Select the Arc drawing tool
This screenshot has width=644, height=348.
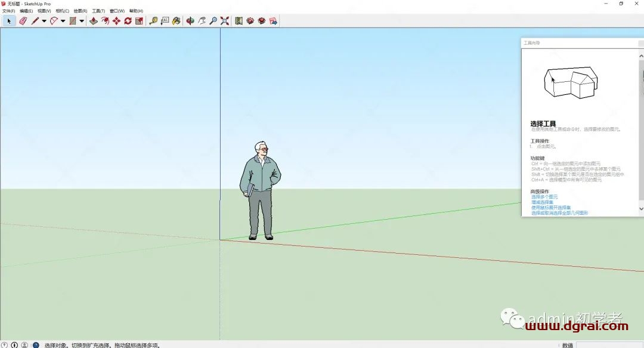pyautogui.click(x=54, y=21)
